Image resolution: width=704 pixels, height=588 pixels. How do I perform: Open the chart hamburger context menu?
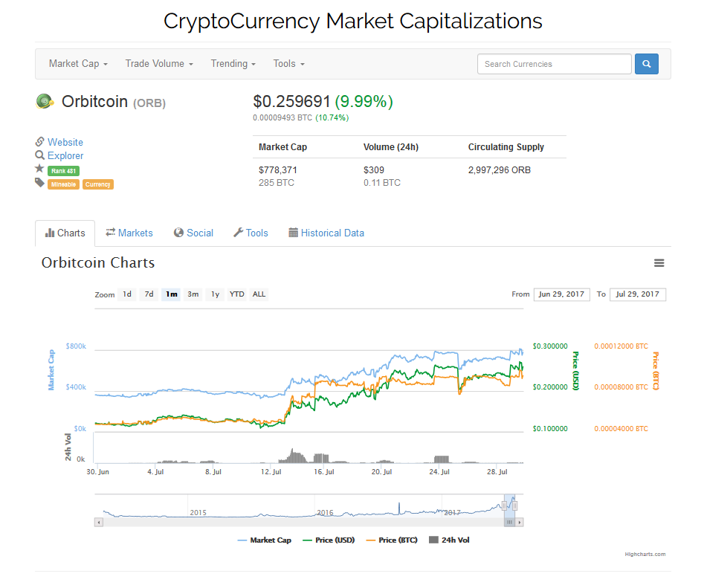pyautogui.click(x=659, y=263)
